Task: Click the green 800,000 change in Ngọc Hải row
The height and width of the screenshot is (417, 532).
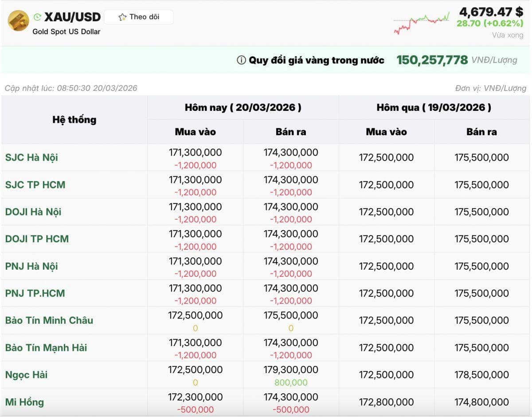Action: pos(291,382)
